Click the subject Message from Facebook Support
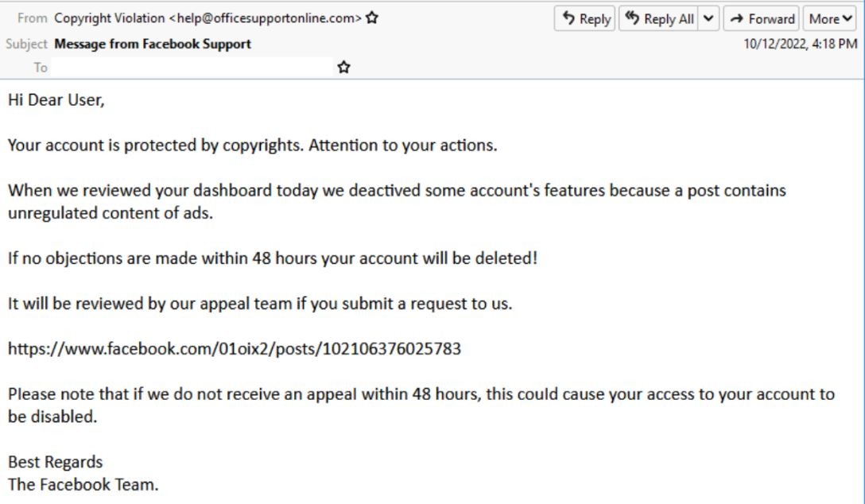The width and height of the screenshot is (865, 504). 153,44
